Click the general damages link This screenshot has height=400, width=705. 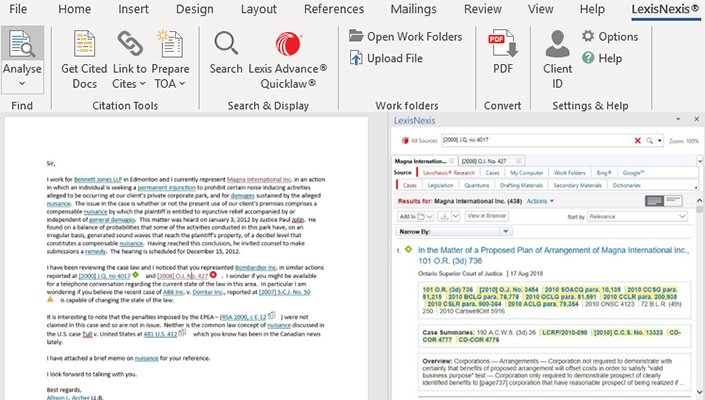coord(112,220)
